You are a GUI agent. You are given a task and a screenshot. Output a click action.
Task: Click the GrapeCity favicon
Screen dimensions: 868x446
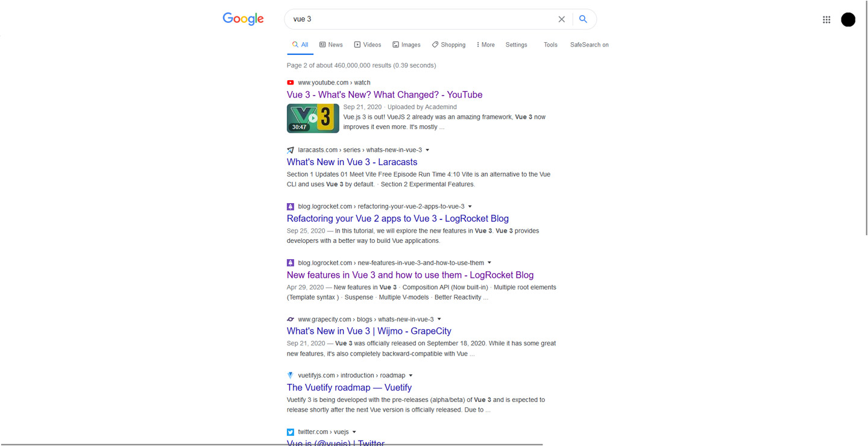tap(291, 319)
